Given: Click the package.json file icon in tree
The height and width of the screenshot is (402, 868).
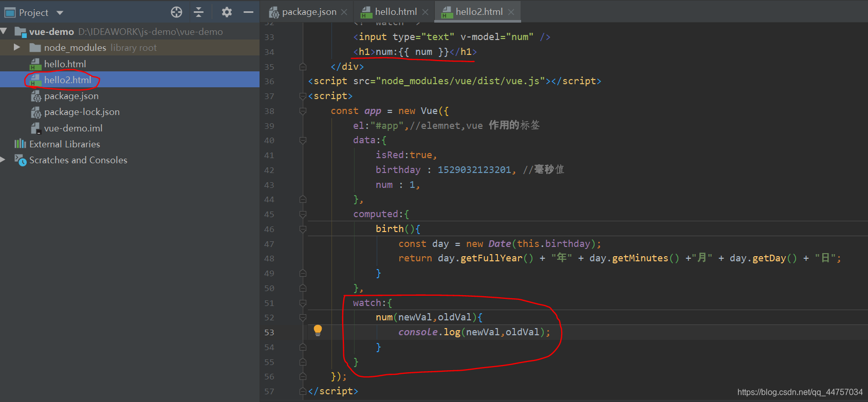Looking at the screenshot, I should click(35, 97).
